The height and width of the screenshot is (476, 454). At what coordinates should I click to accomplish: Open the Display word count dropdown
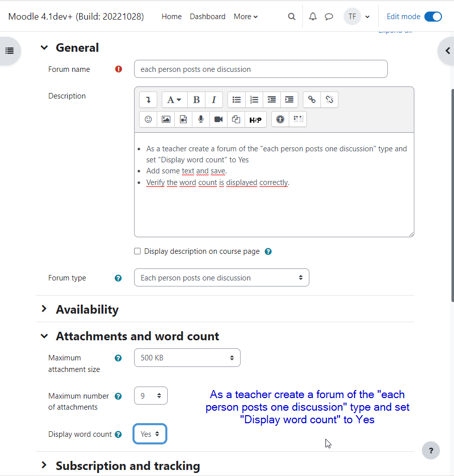pos(150,434)
